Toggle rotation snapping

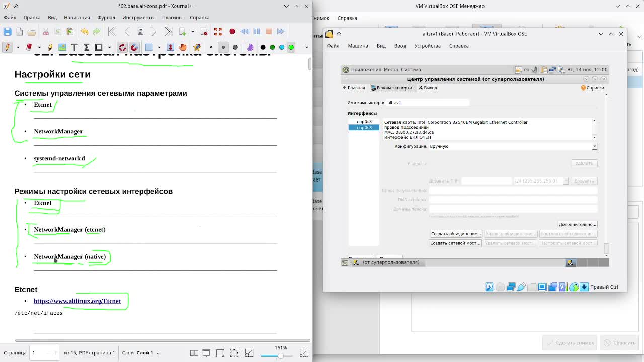(x=122, y=47)
